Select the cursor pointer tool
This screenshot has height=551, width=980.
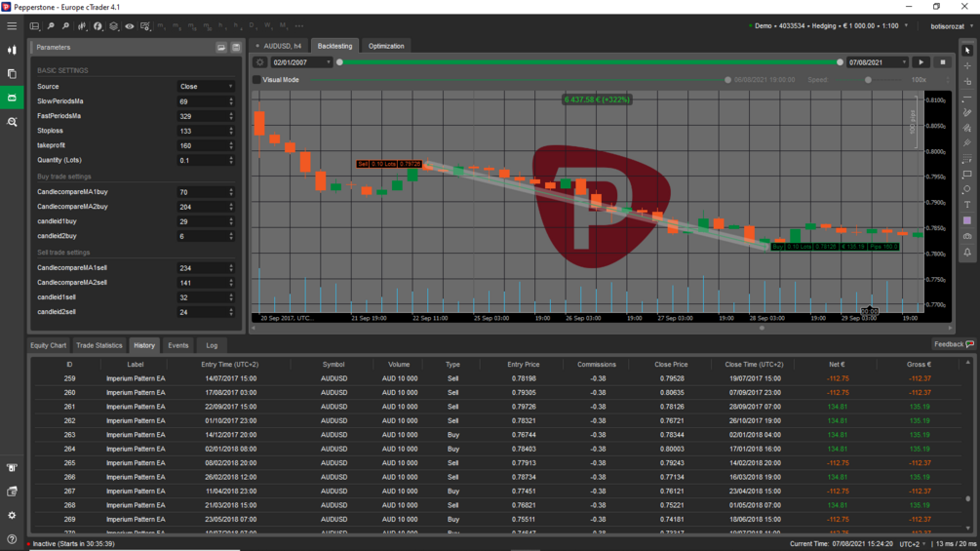(967, 51)
